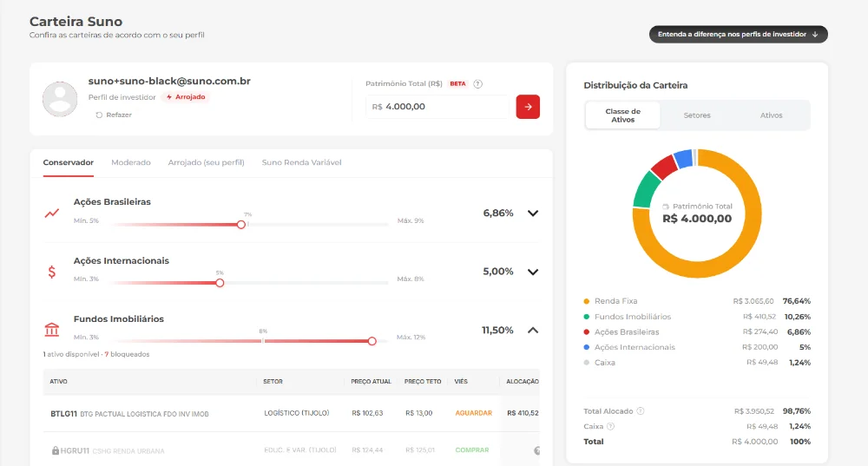Click the 76,64% Renda Fixa legend value
Viewport: 868px width, 466px height.
coord(797,301)
